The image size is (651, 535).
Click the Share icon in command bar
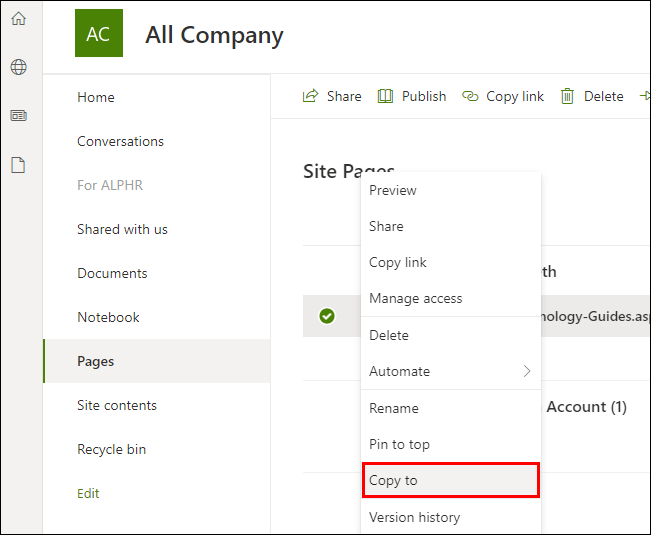[x=310, y=96]
